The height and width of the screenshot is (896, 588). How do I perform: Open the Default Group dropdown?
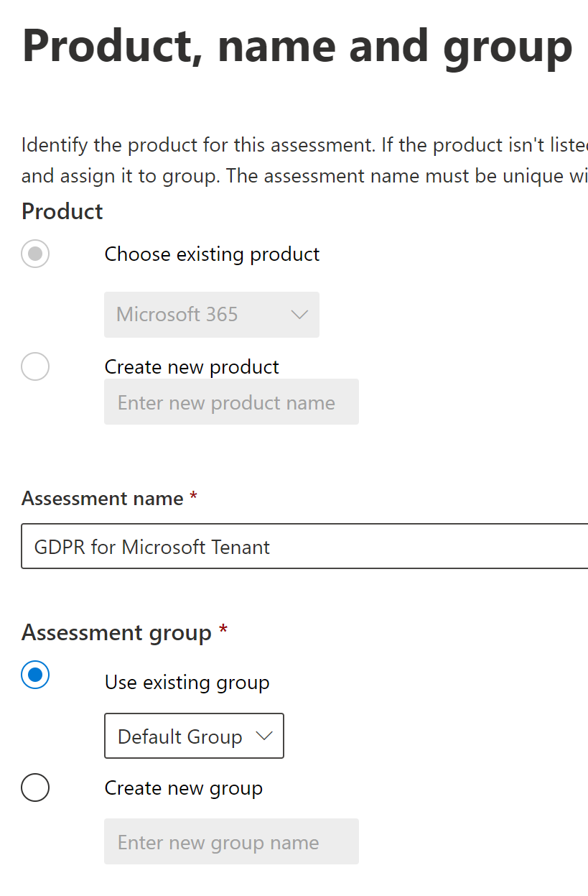click(194, 736)
